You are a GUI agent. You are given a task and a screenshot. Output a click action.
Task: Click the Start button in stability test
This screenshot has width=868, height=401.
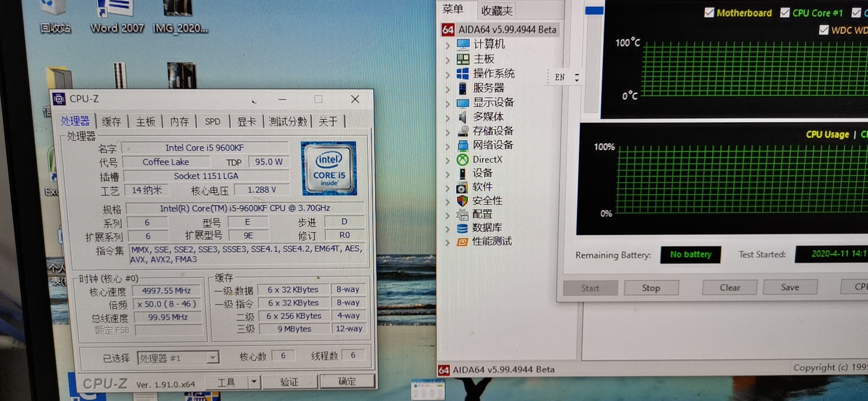tap(590, 288)
